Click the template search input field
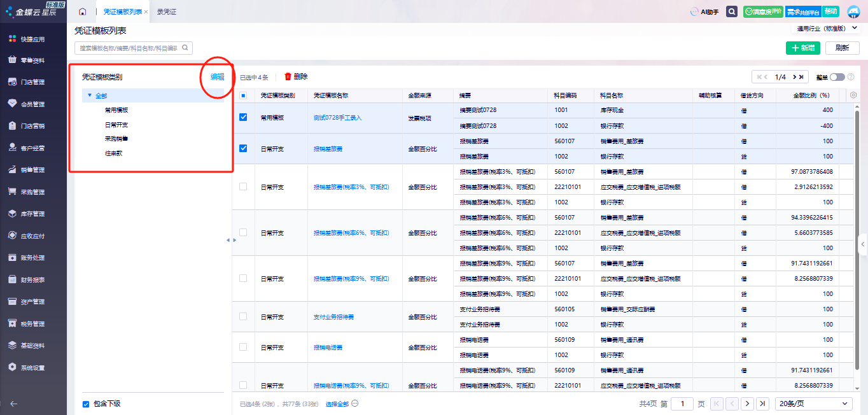868x415 pixels. coord(127,48)
